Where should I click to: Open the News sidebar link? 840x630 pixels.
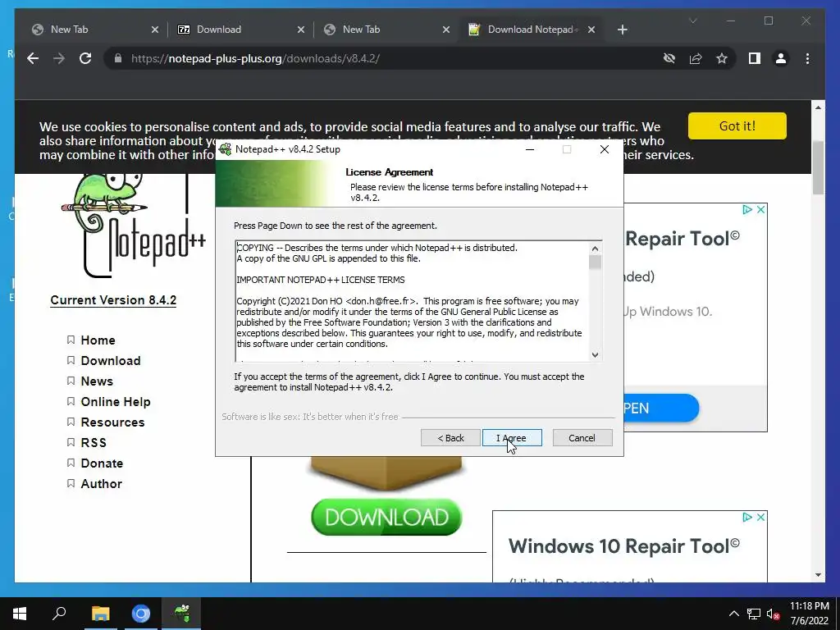tap(97, 381)
